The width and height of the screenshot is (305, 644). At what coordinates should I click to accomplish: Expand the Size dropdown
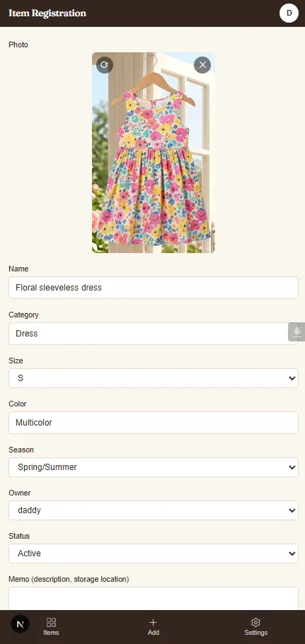point(154,378)
